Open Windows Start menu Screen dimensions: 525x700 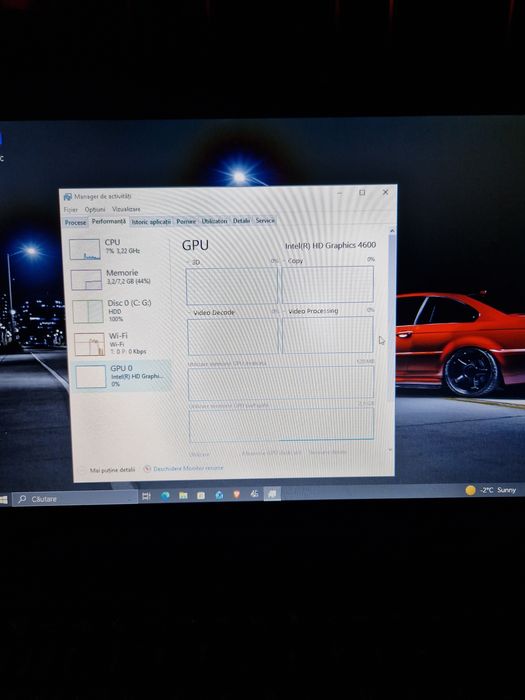click(4, 500)
